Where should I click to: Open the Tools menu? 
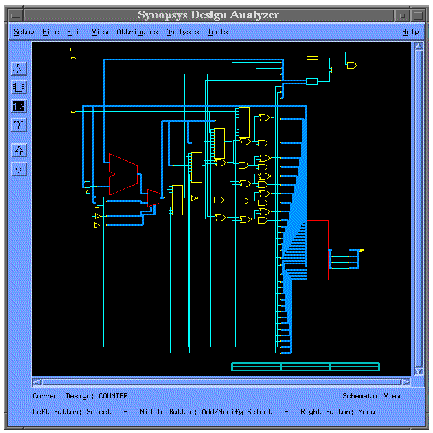(218, 32)
